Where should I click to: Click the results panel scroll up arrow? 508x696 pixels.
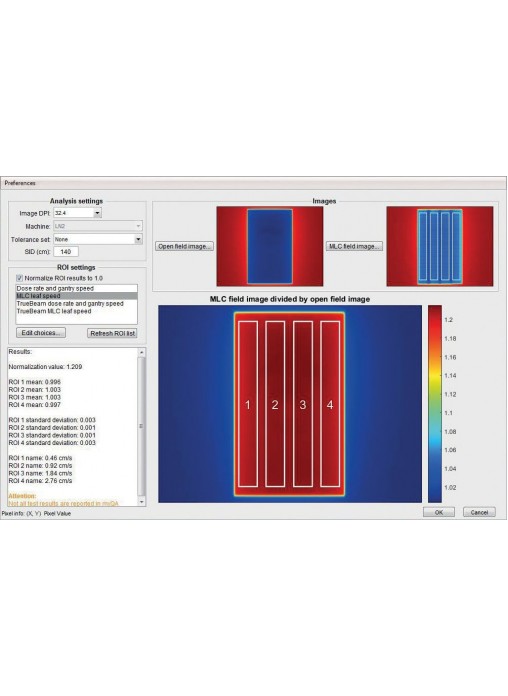tap(142, 352)
